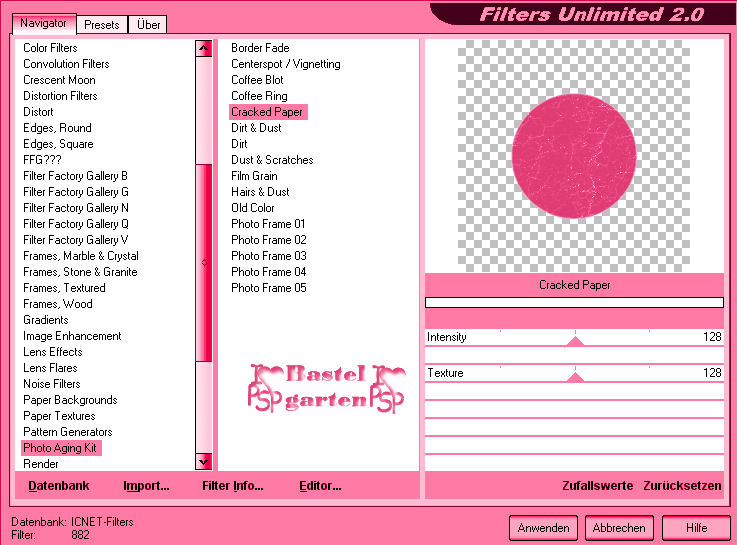Image resolution: width=737 pixels, height=545 pixels.
Task: Click the Cracked Paper preview thumbnail
Action: pos(574,155)
